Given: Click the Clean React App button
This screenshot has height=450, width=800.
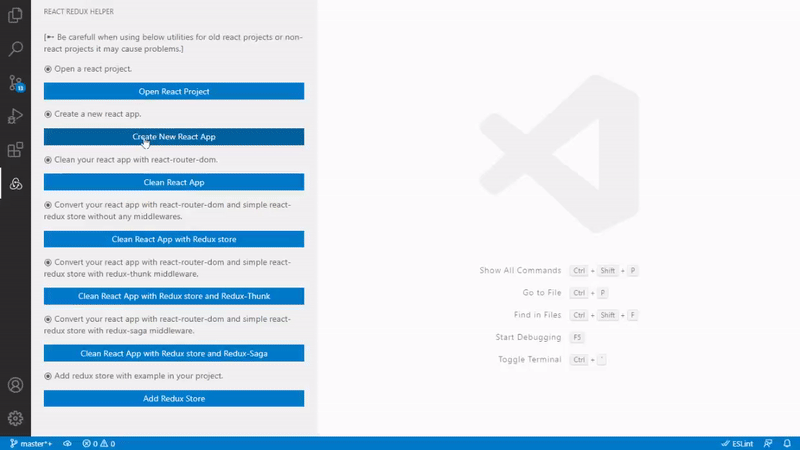Looking at the screenshot, I should click(x=174, y=182).
